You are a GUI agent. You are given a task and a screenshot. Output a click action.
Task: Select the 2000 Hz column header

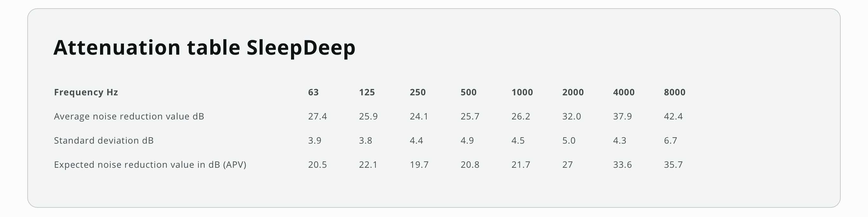point(573,92)
